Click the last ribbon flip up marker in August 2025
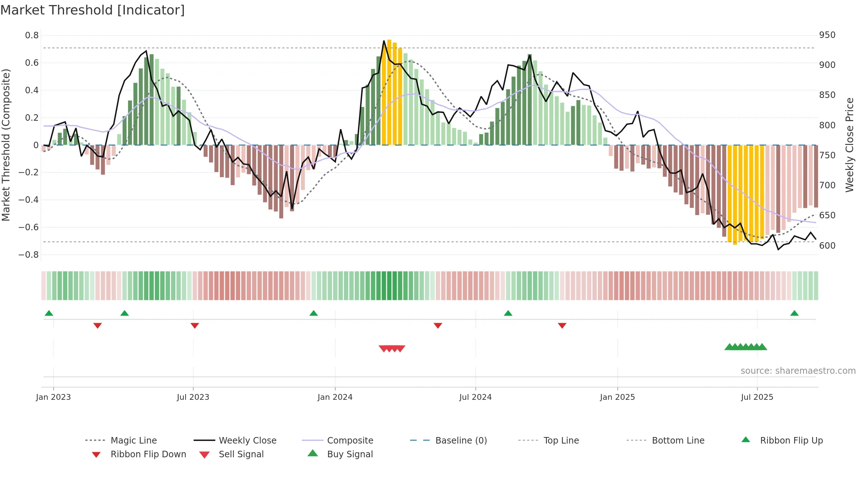The width and height of the screenshot is (868, 488). [x=794, y=313]
